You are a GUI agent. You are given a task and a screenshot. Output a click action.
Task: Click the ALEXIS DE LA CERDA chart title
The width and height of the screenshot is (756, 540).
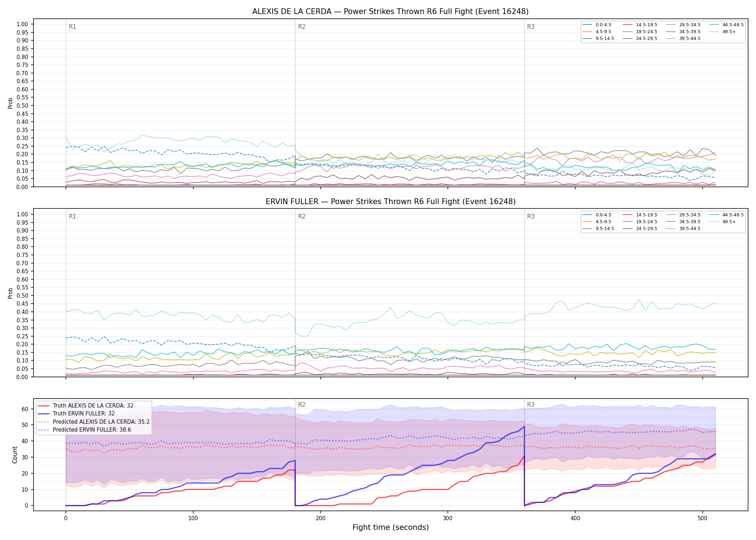(x=390, y=12)
